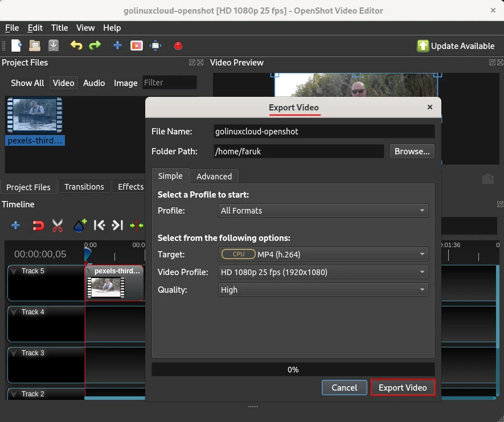Viewport: 504px width, 422px height.
Task: Click the File Name input field
Action: [323, 132]
